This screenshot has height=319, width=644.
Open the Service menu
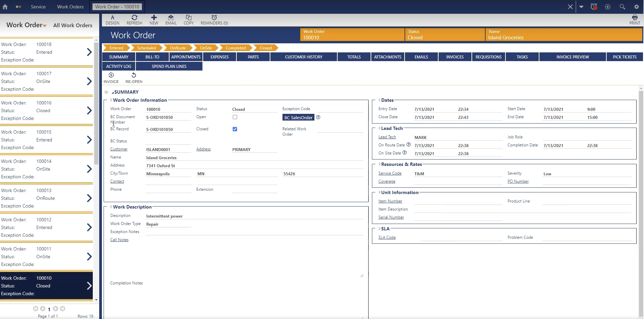pyautogui.click(x=38, y=6)
